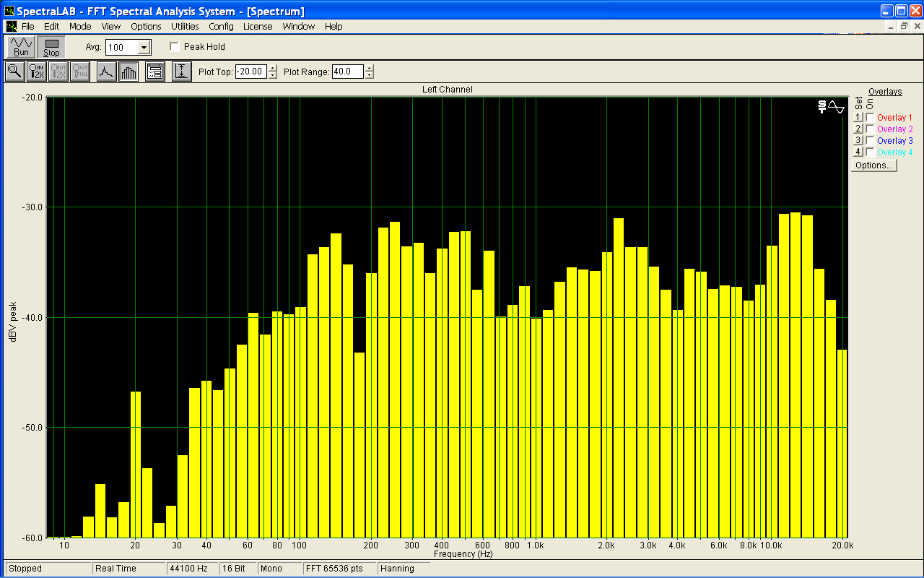Click the Set overlay 1 button
The width and height of the screenshot is (924, 578).
(x=858, y=118)
